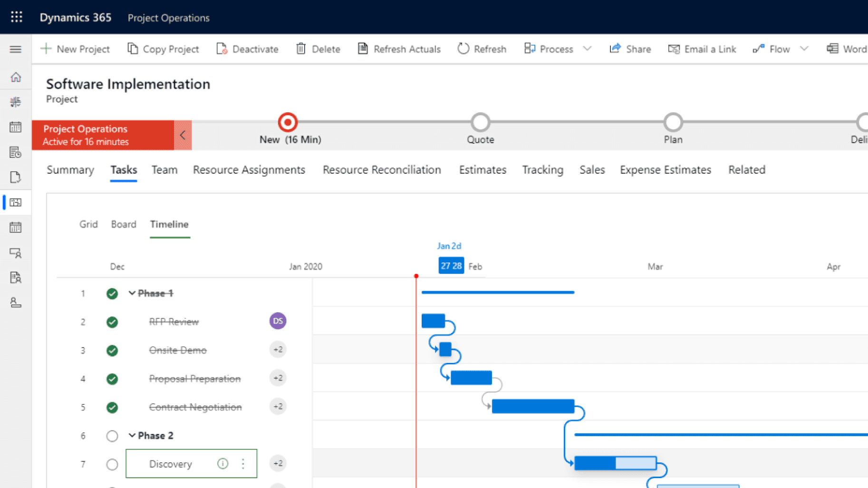The width and height of the screenshot is (868, 488).
Task: Expand the Flow dropdown arrow
Action: click(x=804, y=49)
